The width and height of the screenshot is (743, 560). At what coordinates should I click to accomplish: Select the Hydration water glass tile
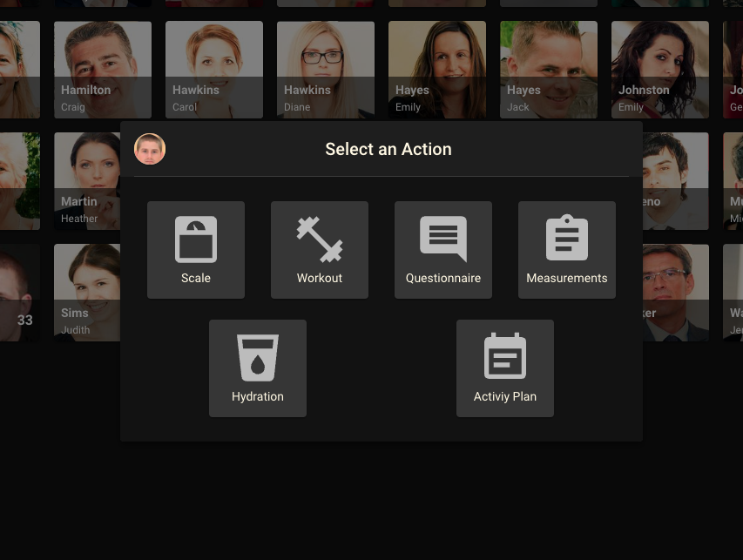pos(258,368)
